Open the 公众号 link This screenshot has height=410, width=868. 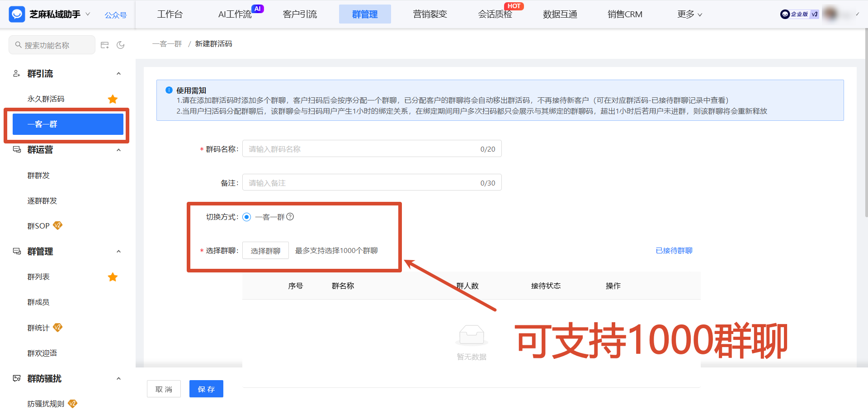click(x=116, y=15)
